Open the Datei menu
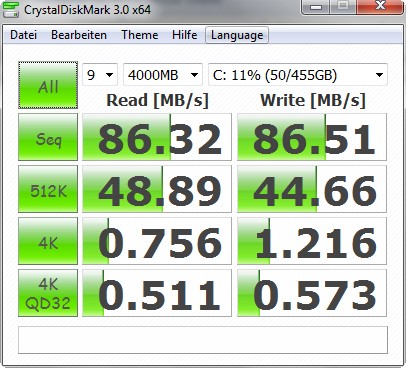The height and width of the screenshot is (368, 406). tap(23, 35)
